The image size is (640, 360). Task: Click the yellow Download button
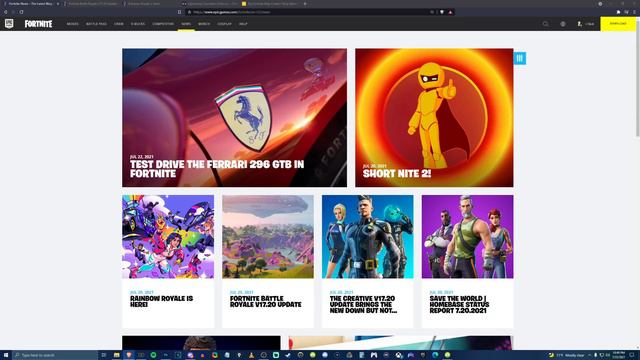click(x=618, y=24)
